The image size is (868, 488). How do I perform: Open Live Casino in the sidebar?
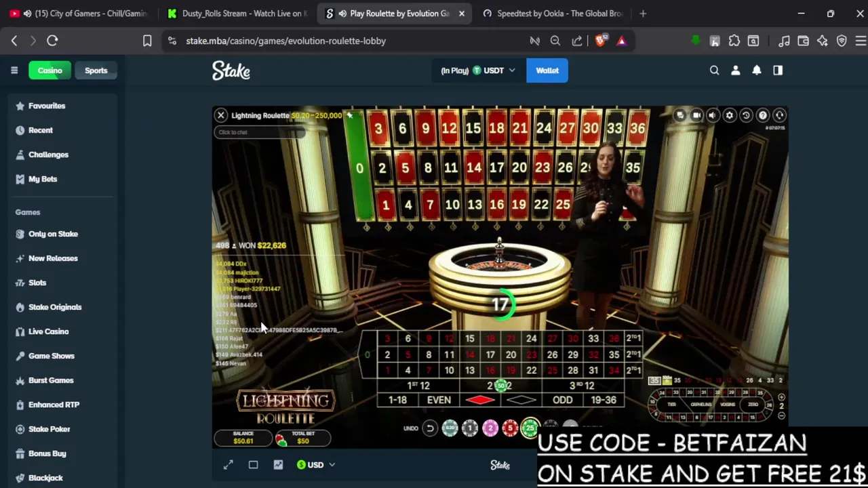(x=61, y=331)
